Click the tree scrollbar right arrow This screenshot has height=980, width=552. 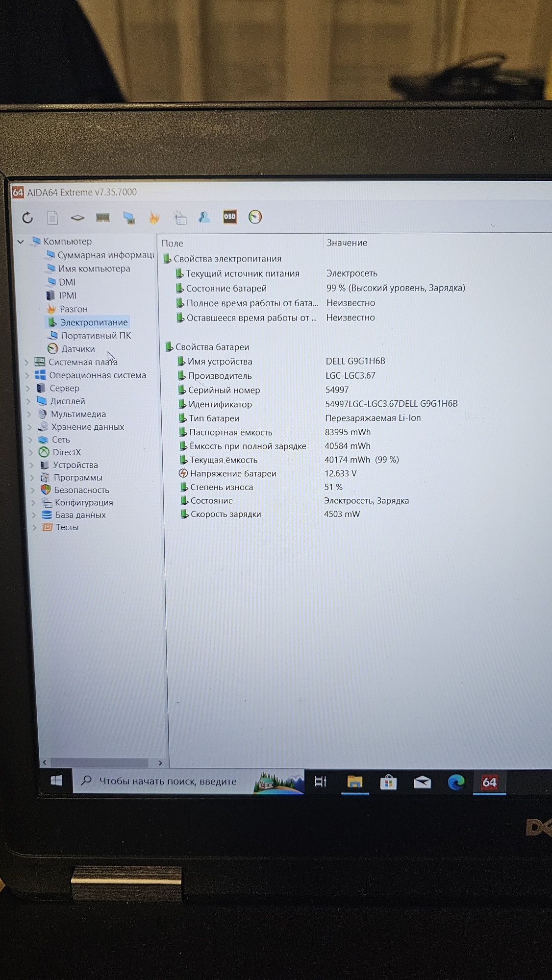[160, 763]
